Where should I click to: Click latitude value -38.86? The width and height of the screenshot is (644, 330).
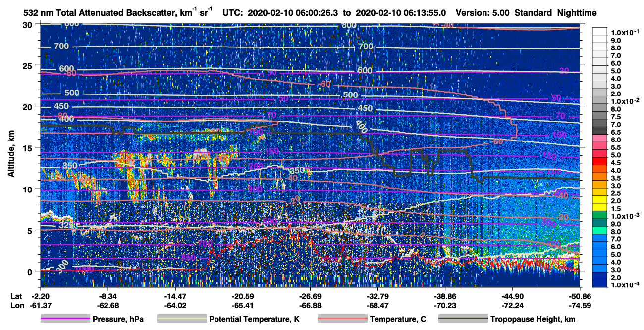click(445, 296)
